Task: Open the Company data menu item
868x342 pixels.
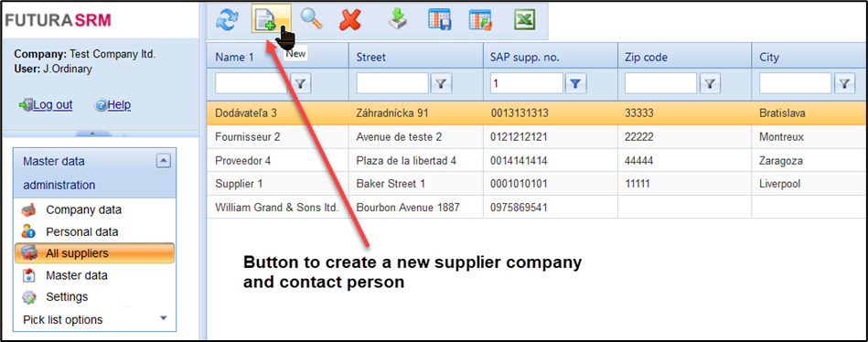Action: 83,209
